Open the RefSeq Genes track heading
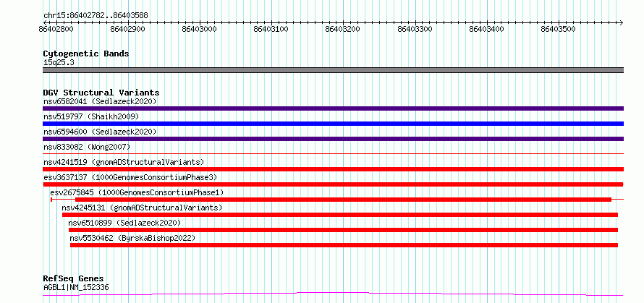The image size is (644, 303). (x=74, y=279)
